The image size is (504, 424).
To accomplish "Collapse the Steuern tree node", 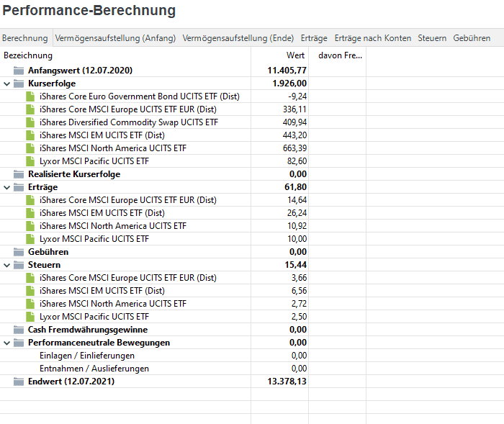I will pos(6,265).
